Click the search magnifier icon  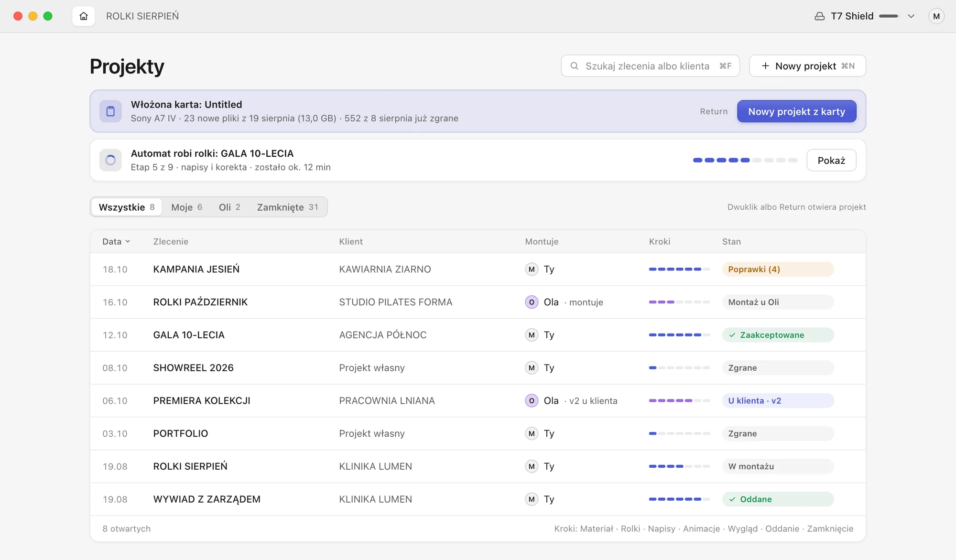(575, 66)
